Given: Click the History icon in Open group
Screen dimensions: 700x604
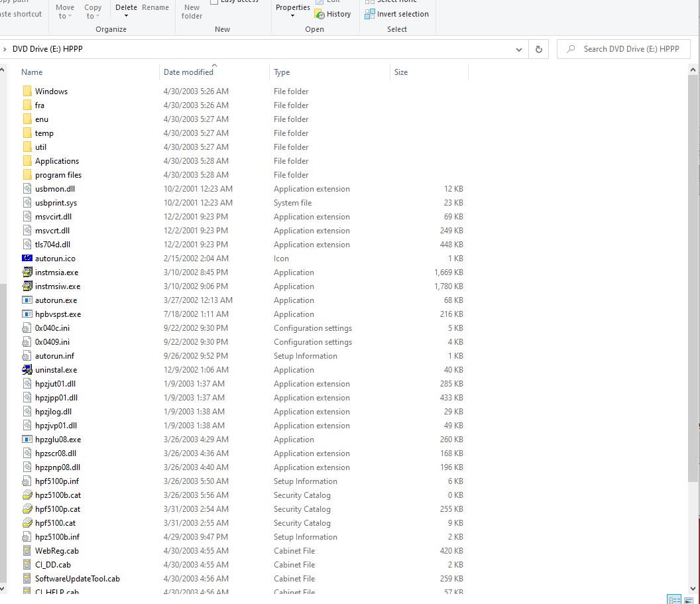Looking at the screenshot, I should (x=321, y=14).
